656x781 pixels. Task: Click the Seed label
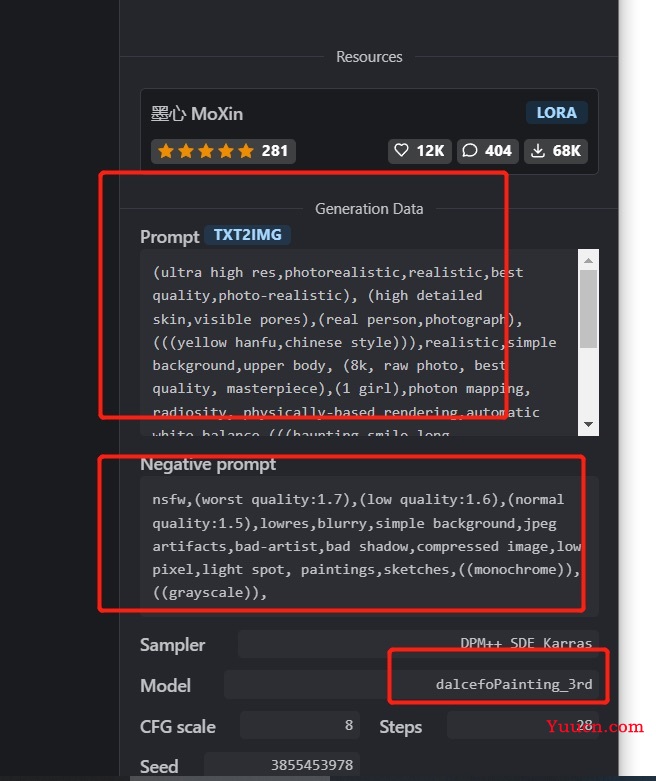(159, 766)
